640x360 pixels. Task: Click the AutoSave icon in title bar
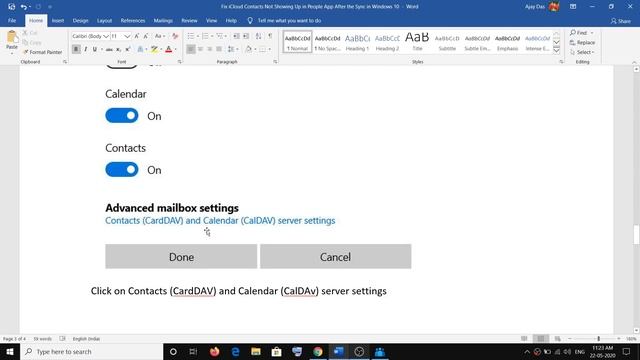tap(11, 7)
